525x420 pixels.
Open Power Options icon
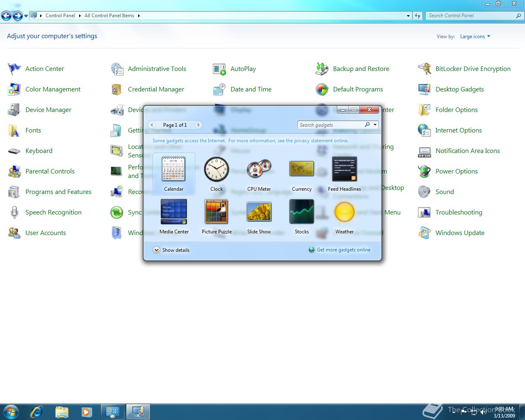[x=425, y=171]
